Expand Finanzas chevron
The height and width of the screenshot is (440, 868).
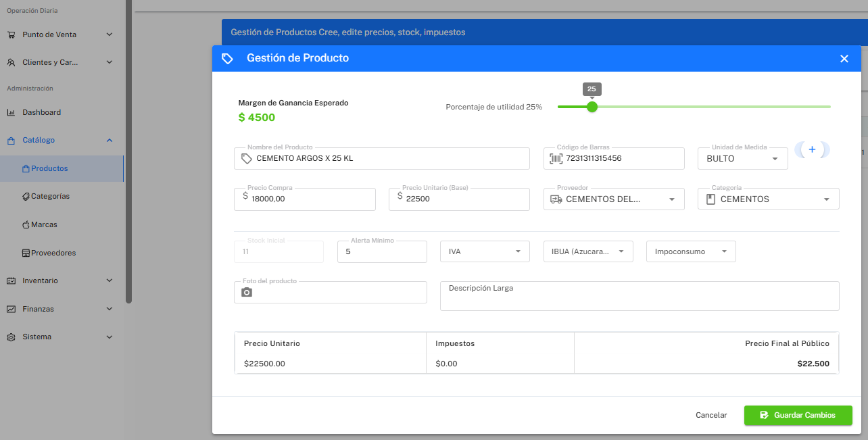(110, 309)
